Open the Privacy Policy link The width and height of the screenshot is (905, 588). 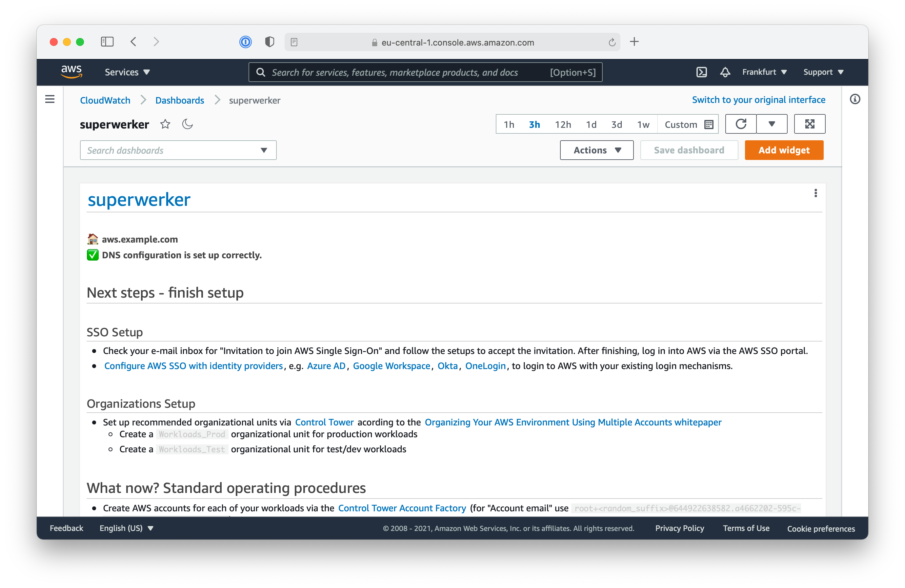click(x=679, y=528)
